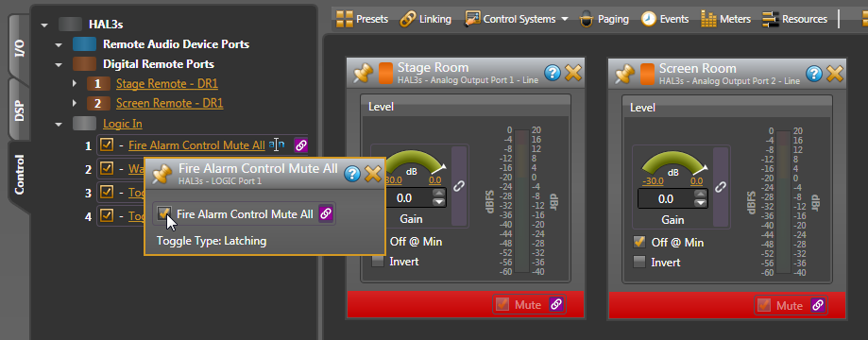Viewport: 868px width, 340px height.
Task: Click purple link icon beside Stage Room Mute
Action: pyautogui.click(x=556, y=304)
